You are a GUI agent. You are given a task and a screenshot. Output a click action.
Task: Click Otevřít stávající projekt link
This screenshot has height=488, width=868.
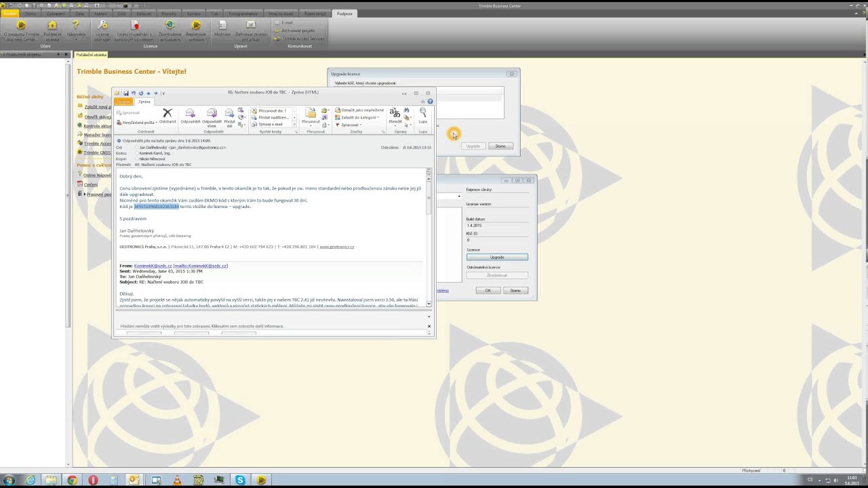pos(98,117)
